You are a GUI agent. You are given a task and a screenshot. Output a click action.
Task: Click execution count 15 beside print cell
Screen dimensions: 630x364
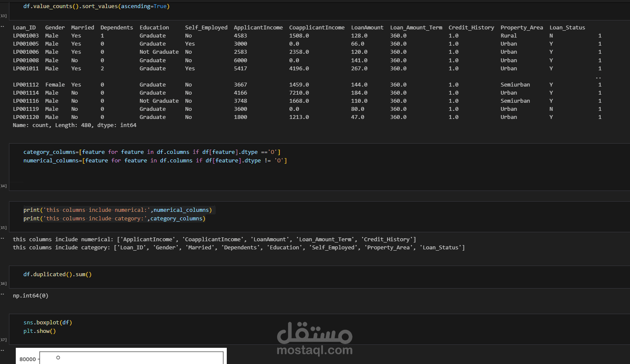click(3, 228)
